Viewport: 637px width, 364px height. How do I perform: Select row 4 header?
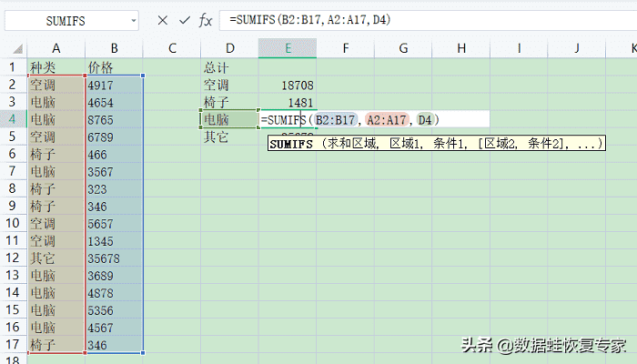click(x=13, y=119)
